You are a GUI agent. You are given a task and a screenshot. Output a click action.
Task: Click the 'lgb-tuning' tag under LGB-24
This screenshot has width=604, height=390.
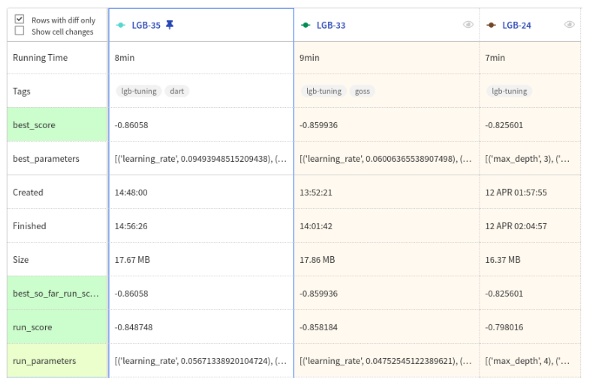(x=509, y=91)
